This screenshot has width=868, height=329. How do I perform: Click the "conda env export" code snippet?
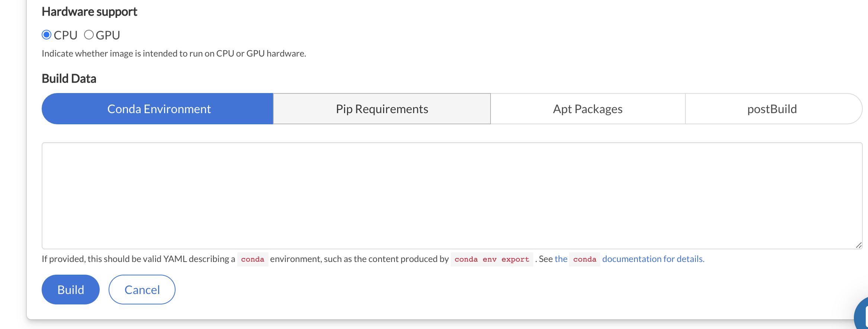point(492,259)
